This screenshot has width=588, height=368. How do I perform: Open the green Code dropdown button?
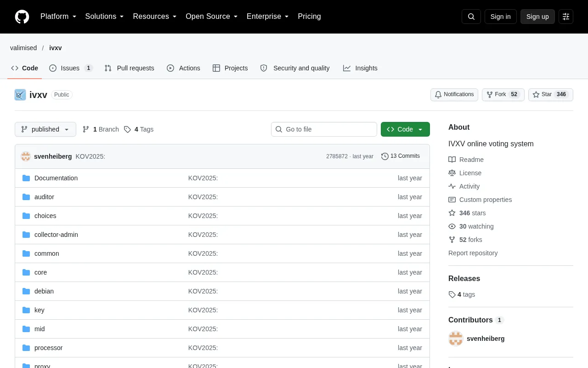pos(405,129)
